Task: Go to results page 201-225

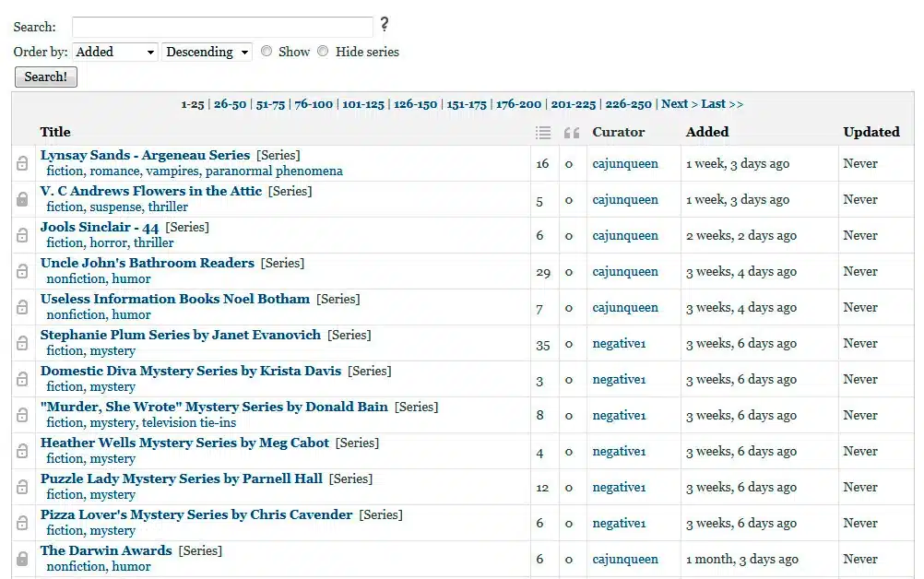Action: pyautogui.click(x=574, y=104)
